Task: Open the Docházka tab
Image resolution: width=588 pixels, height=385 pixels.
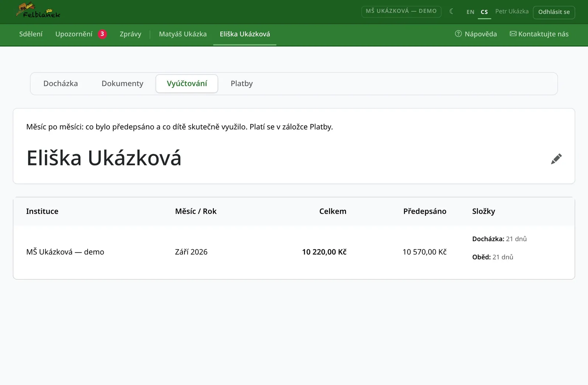Action: click(x=61, y=83)
